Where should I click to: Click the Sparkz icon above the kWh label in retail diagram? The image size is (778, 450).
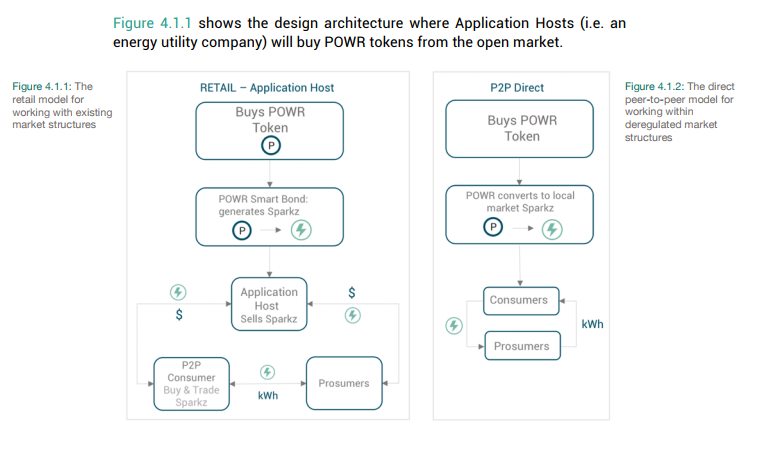coord(267,372)
